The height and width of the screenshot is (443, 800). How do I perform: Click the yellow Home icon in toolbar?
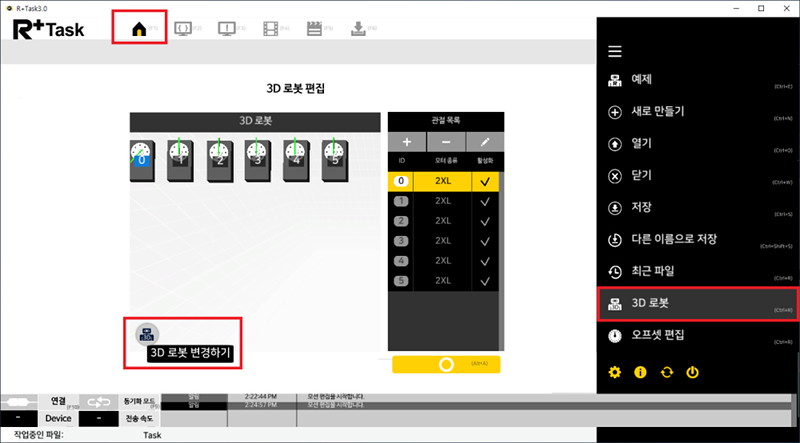click(x=138, y=30)
